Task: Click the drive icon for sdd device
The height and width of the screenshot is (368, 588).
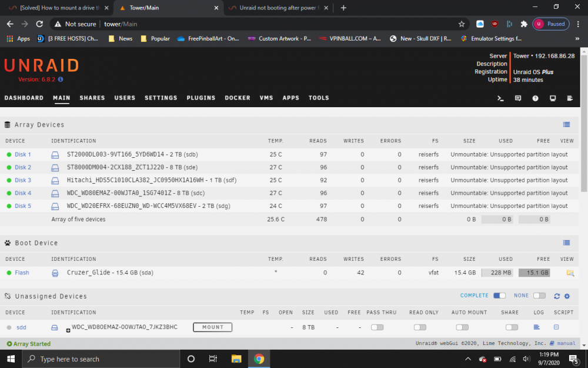Action: click(x=55, y=327)
